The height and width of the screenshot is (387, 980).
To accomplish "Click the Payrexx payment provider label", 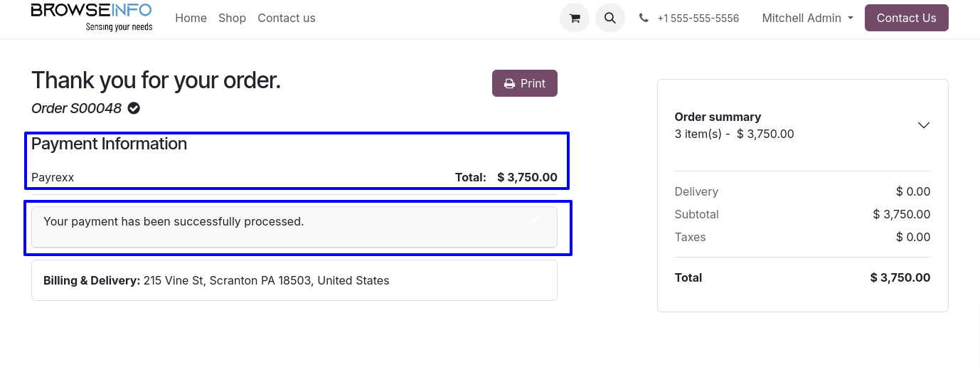I will [53, 177].
